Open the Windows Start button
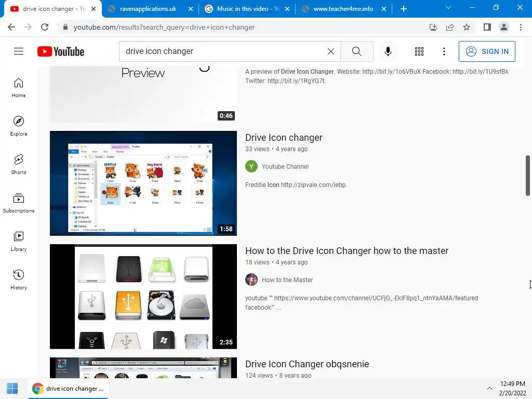 pos(12,389)
